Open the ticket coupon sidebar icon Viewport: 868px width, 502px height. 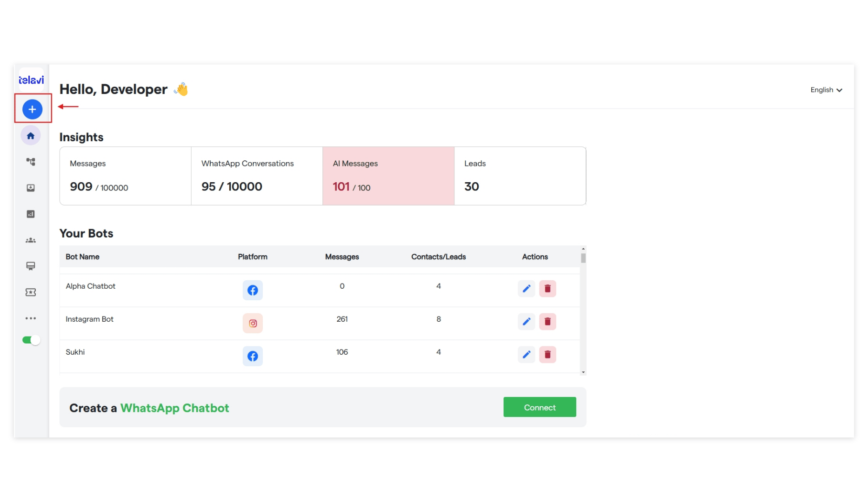pyautogui.click(x=31, y=292)
